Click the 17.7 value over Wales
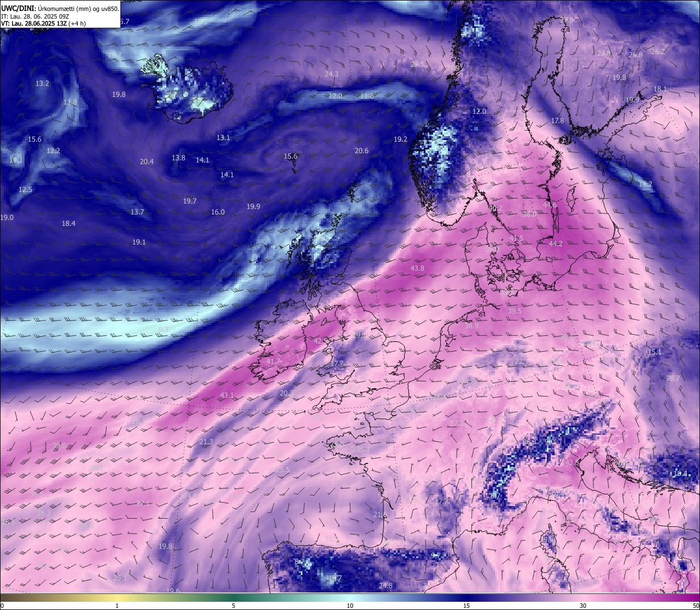The width and height of the screenshot is (700, 610). (x=337, y=363)
